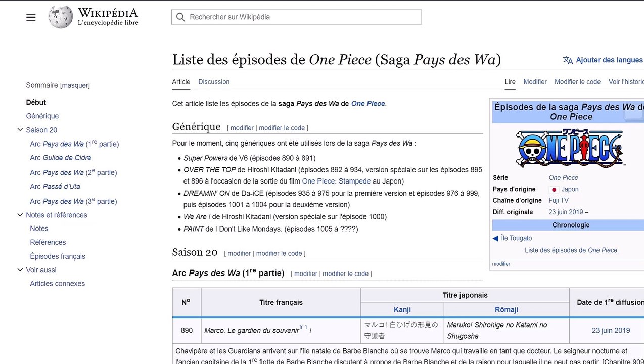The height and width of the screenshot is (364, 644).
Task: Open the Kanji column header link
Action: pyautogui.click(x=402, y=310)
